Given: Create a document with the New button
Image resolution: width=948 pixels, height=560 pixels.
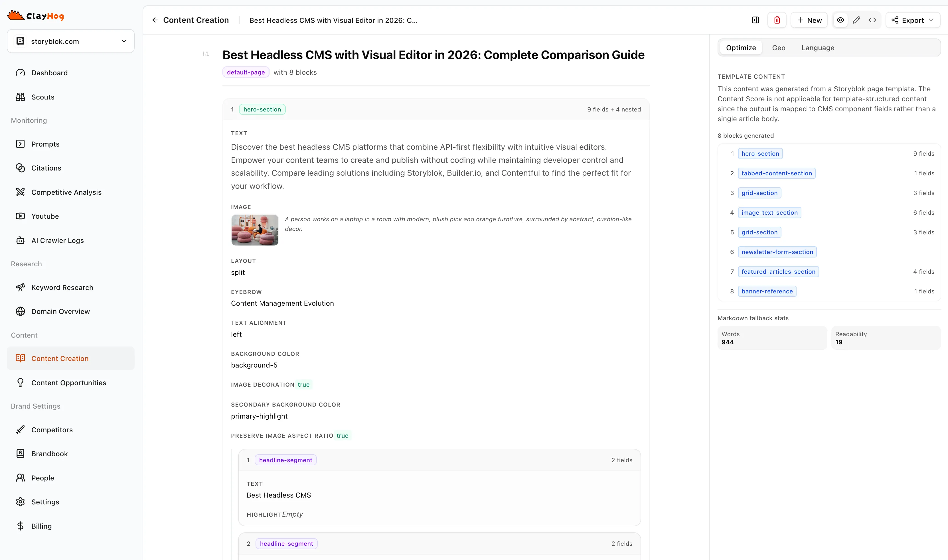Looking at the screenshot, I should tap(809, 20).
